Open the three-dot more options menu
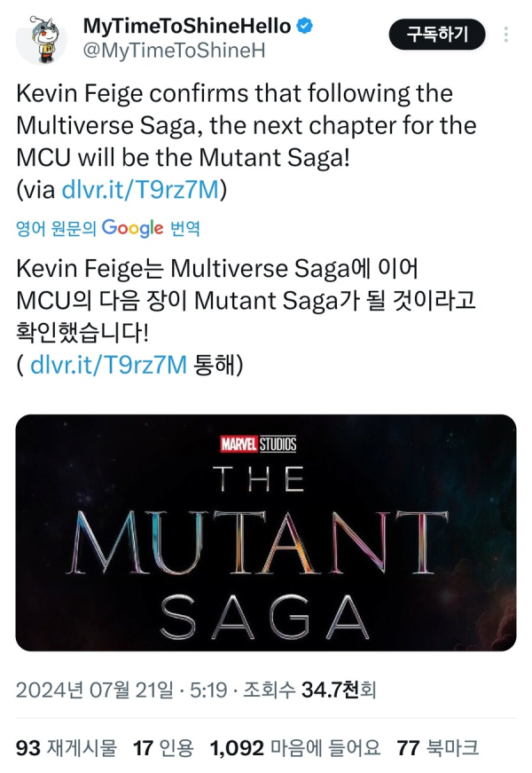The image size is (532, 773). click(x=506, y=35)
